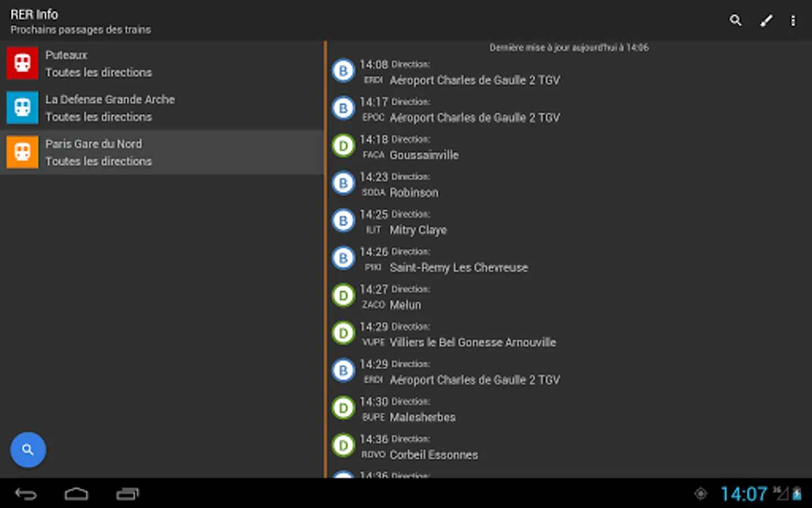Select the blue La Defense Grande Arche icon
The height and width of the screenshot is (508, 812).
coord(23,107)
